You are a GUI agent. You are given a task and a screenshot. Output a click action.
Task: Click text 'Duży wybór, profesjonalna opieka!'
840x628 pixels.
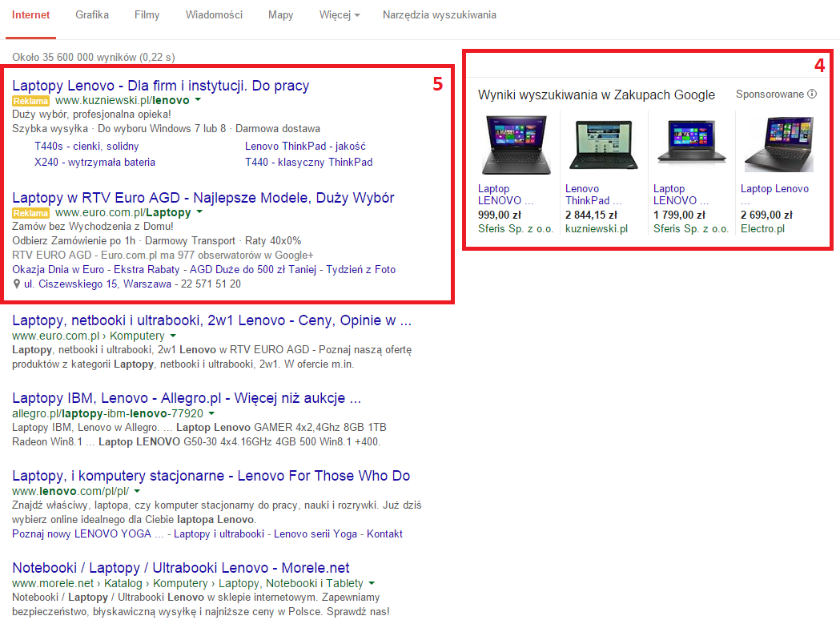(x=91, y=114)
